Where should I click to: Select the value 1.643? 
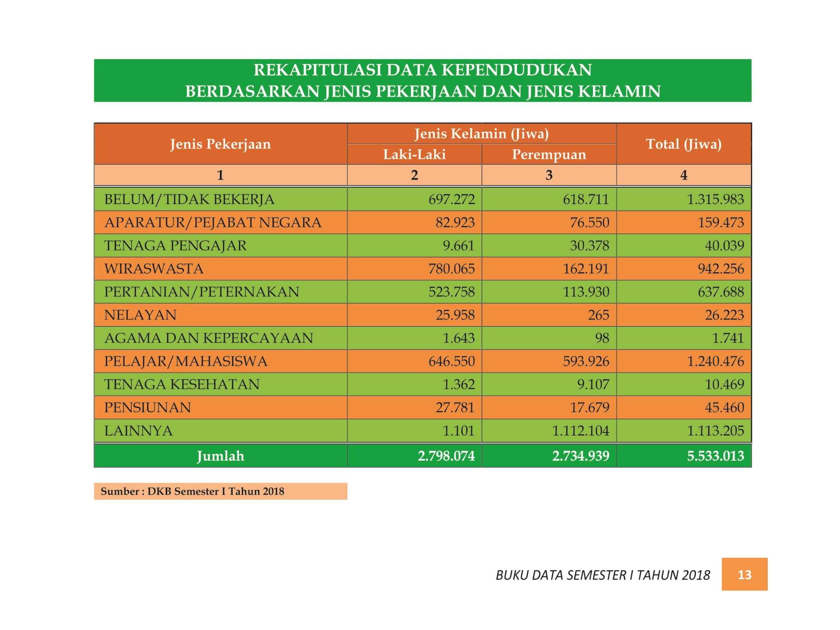tap(459, 338)
